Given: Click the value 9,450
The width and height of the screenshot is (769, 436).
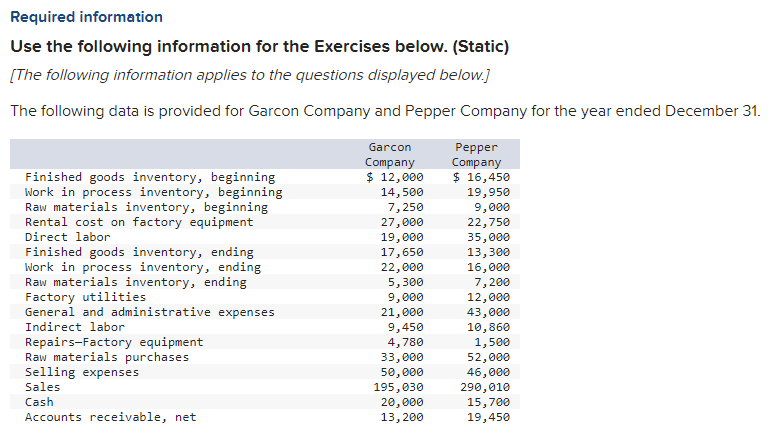Looking at the screenshot, I should (x=406, y=327).
